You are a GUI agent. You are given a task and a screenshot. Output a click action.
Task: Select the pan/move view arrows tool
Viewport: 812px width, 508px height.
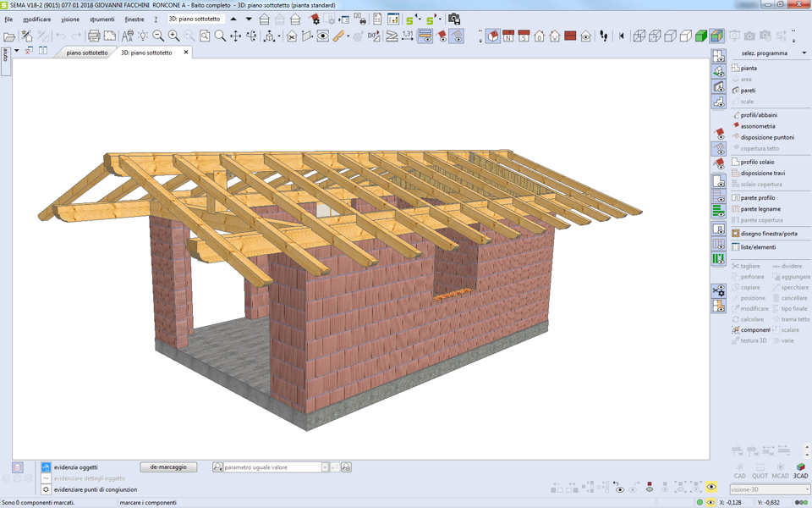click(236, 36)
